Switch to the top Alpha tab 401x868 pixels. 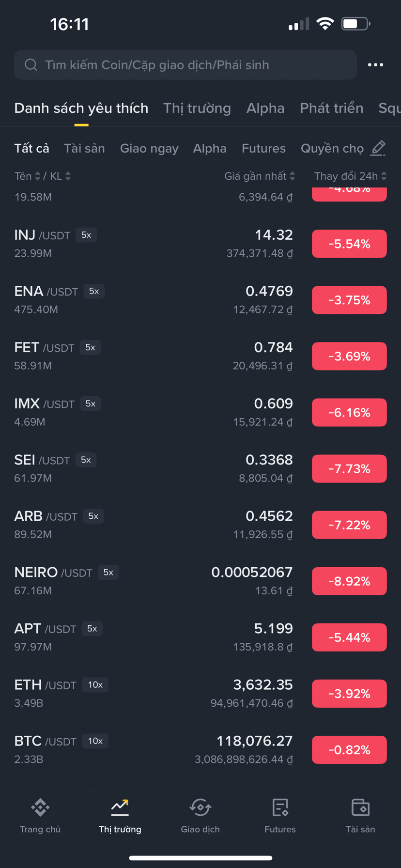pyautogui.click(x=265, y=108)
